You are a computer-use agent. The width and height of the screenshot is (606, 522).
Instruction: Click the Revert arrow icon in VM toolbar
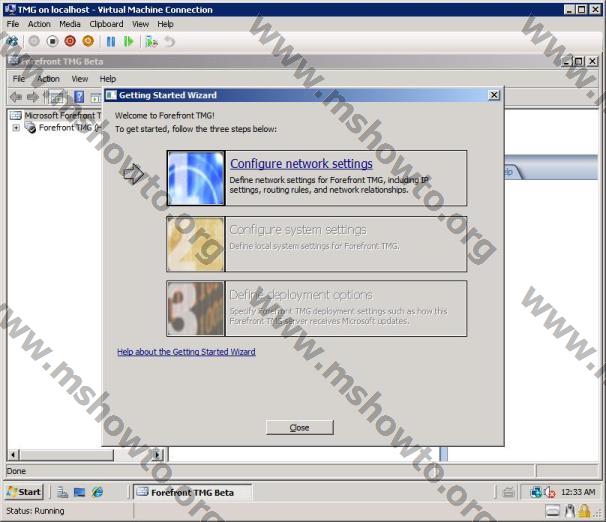[170, 41]
